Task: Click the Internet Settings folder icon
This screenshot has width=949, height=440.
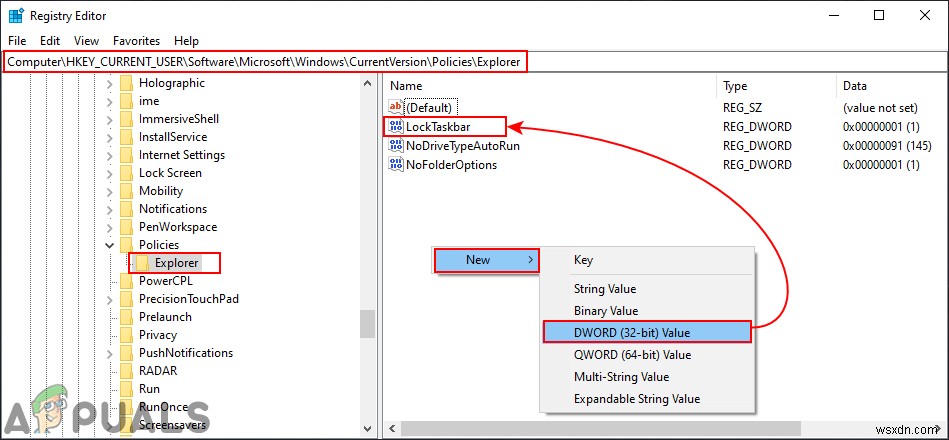Action: click(126, 155)
